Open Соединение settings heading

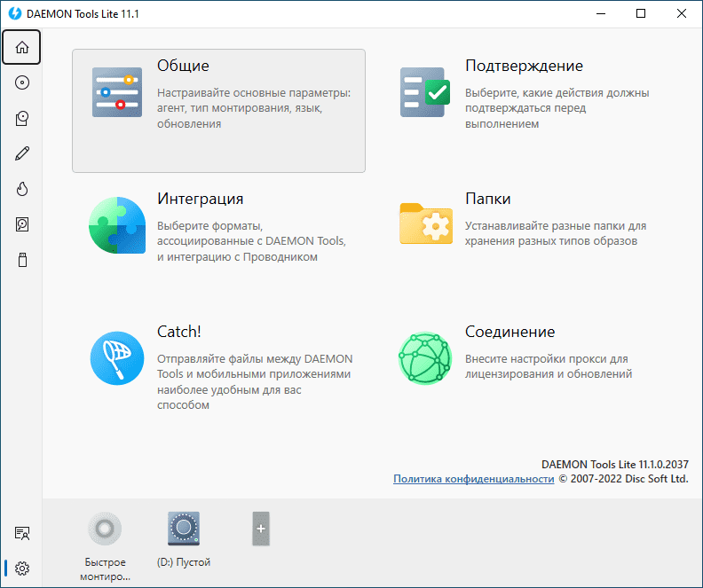509,332
